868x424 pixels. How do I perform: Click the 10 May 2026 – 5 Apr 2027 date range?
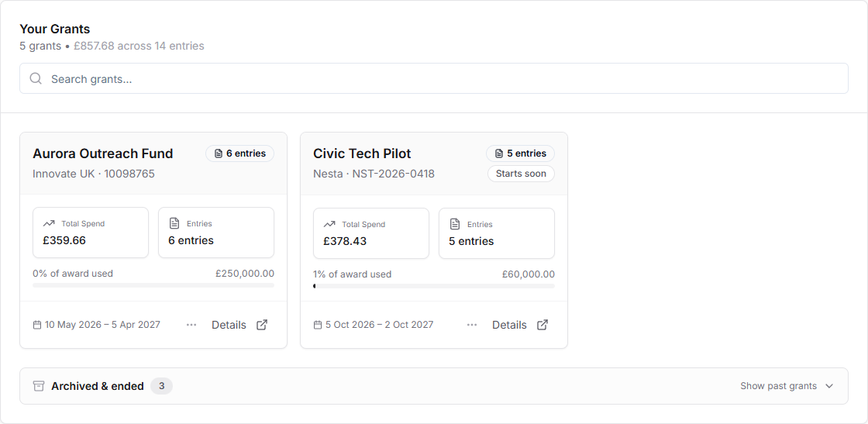102,325
